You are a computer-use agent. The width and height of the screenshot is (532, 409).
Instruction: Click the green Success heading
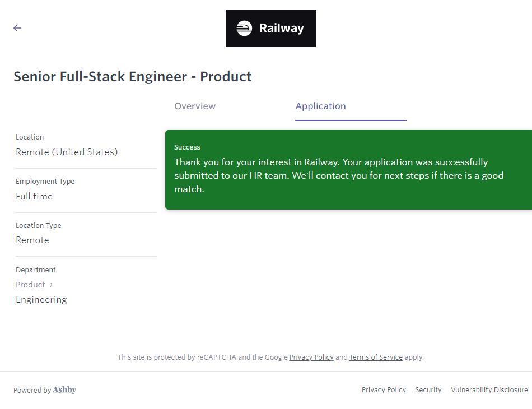point(187,147)
